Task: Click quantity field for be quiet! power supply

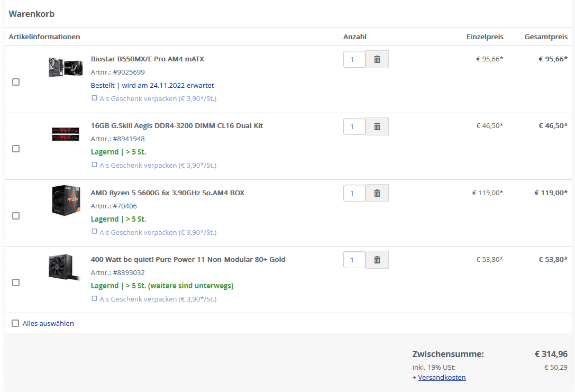Action: click(x=354, y=260)
